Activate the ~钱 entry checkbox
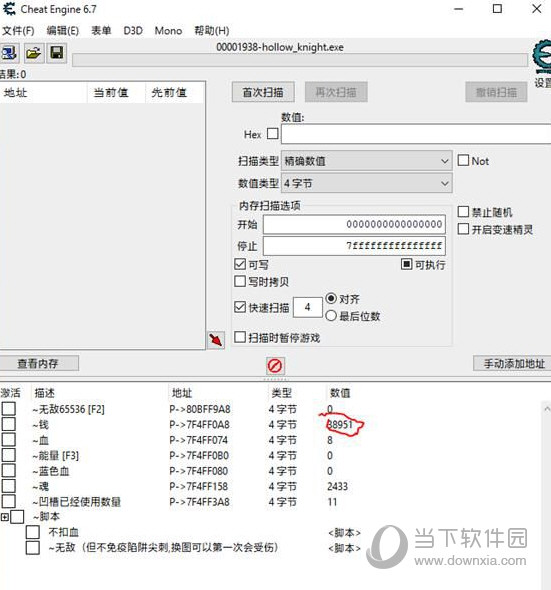Viewport: 551px width, 590px height. click(9, 424)
